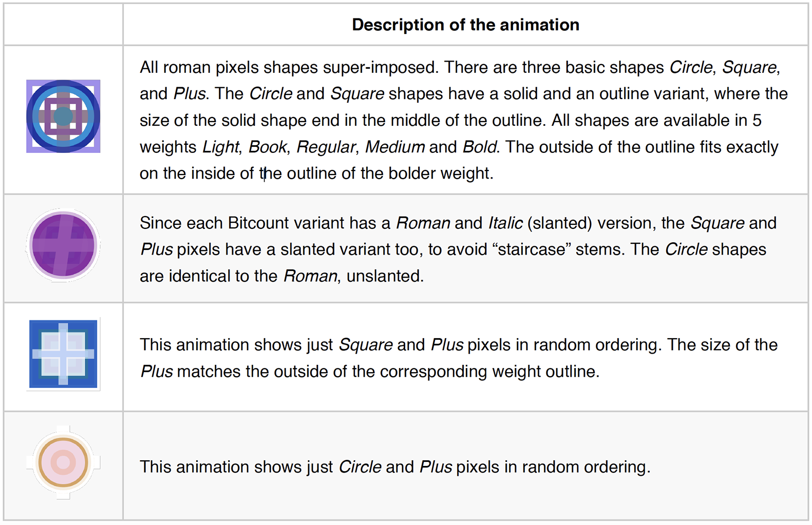Click the italic word 'Book'
This screenshot has width=812, height=525.
(x=267, y=147)
